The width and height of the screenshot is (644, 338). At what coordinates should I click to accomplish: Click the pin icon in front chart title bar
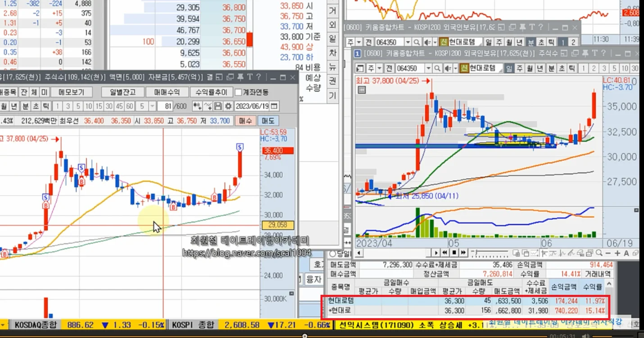point(585,54)
